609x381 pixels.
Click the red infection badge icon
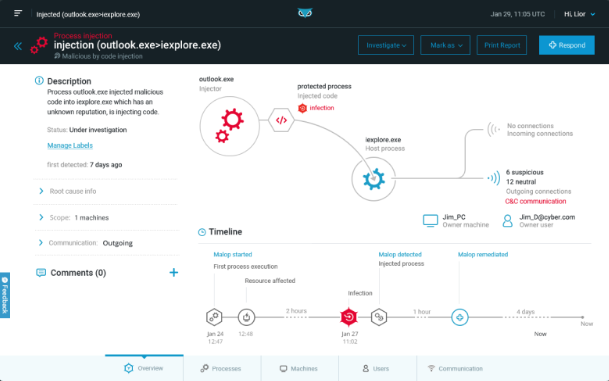303,108
